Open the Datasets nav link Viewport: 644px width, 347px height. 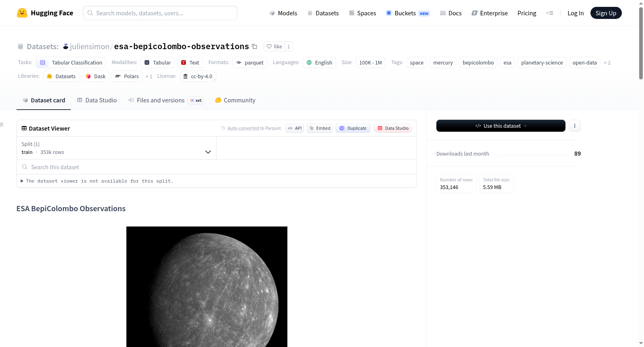click(x=323, y=13)
